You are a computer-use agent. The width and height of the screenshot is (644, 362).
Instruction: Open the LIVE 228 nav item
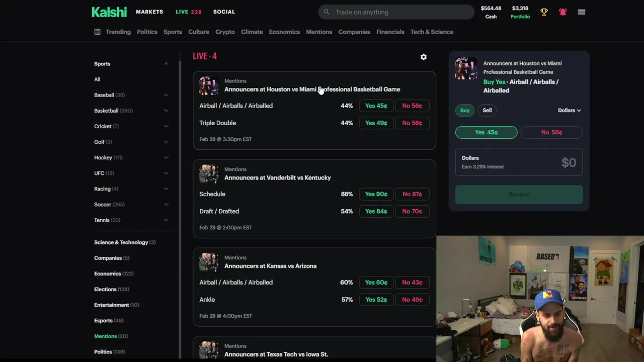[x=189, y=12]
